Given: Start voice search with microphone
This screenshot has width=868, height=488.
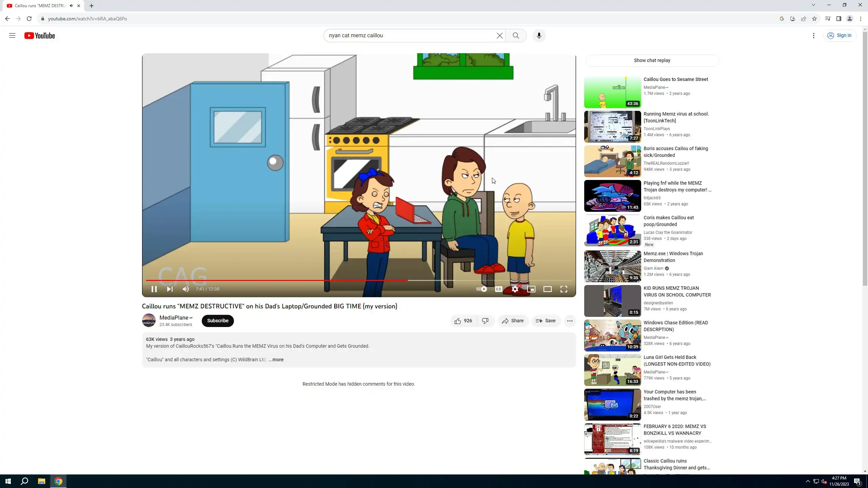Looking at the screenshot, I should click(x=539, y=36).
